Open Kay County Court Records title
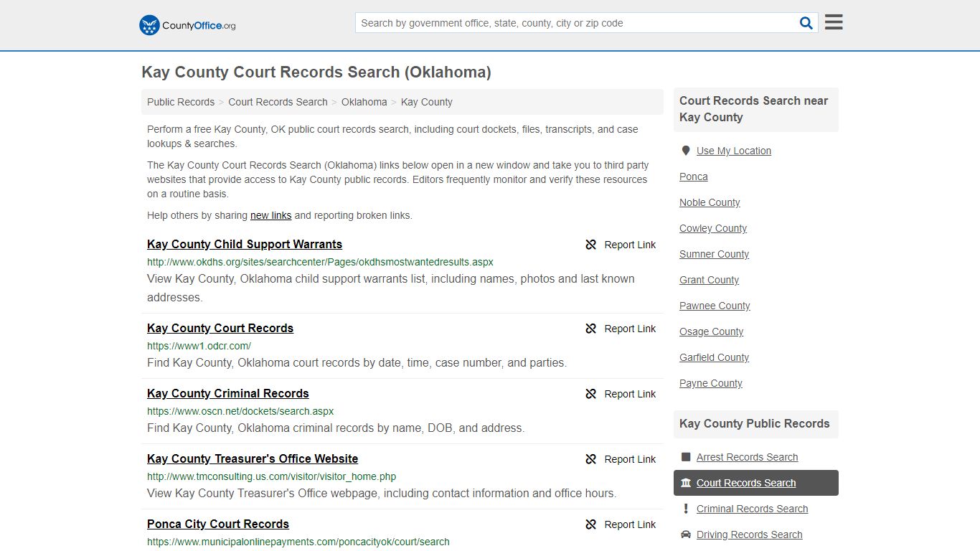Screen dimensions: 980x551 pos(220,328)
